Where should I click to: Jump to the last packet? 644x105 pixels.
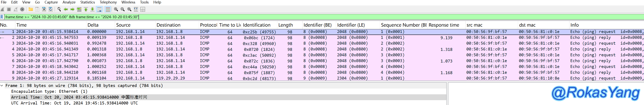(x=92, y=9)
